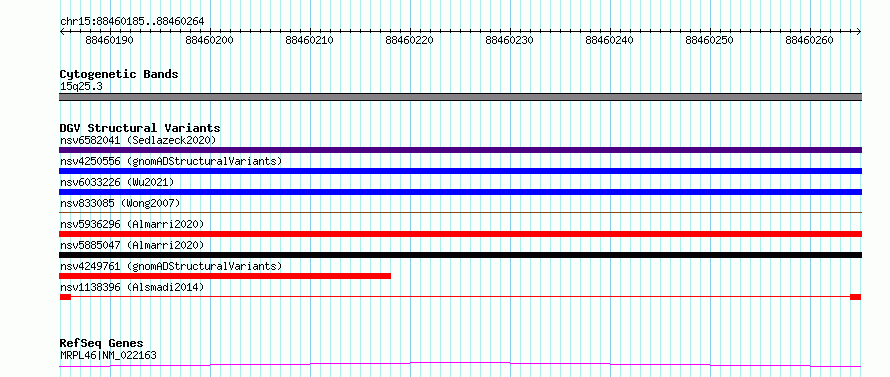This screenshot has height=377, width=890.
Task: Click nsv4250556 (gnomADStructuralVariants) label
Action: (x=171, y=161)
